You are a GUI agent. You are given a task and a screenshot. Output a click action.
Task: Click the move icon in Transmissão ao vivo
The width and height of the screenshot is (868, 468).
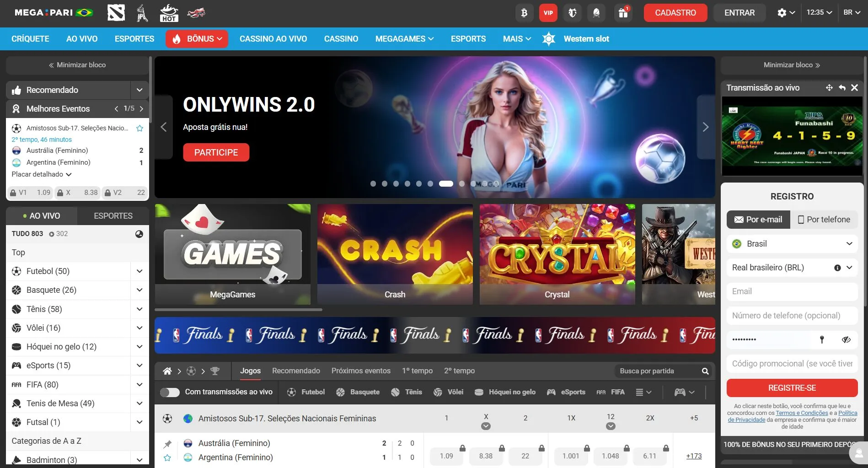829,88
